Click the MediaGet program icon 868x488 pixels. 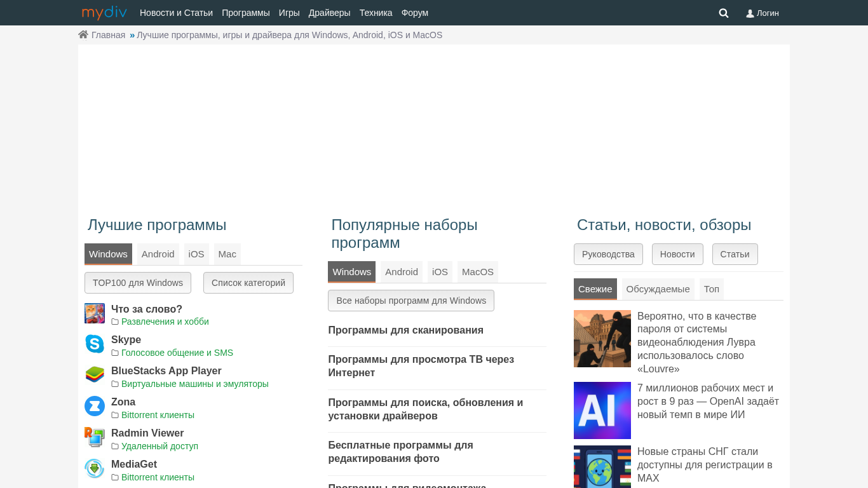click(x=95, y=468)
